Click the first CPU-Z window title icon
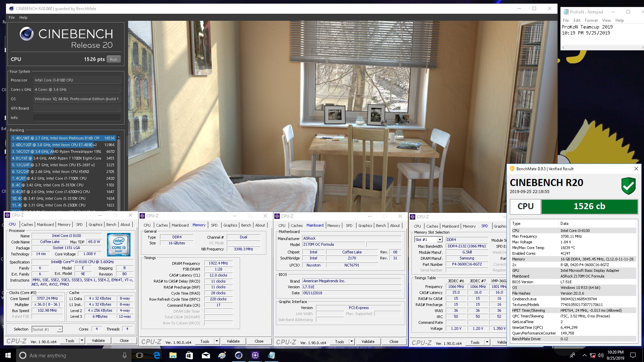This screenshot has height=362, width=644. click(x=8, y=215)
